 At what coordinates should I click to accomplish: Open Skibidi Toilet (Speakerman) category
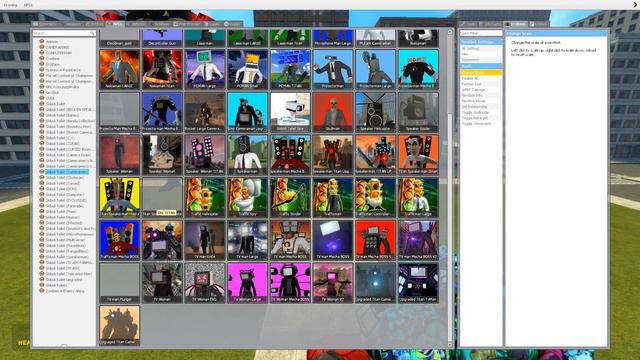[67, 257]
